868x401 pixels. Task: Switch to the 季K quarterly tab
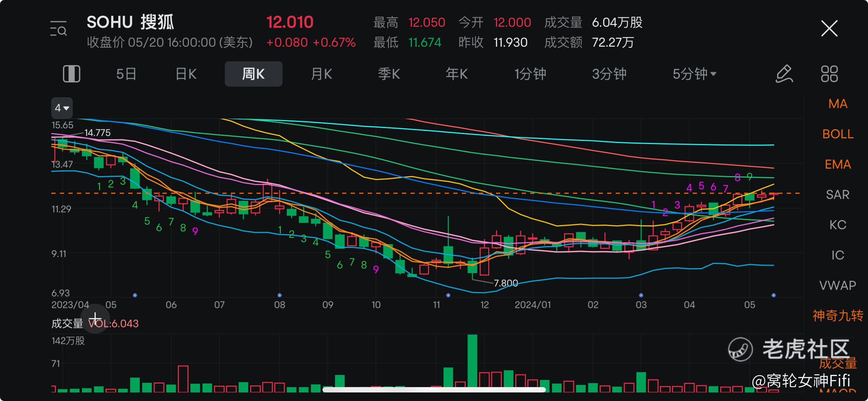389,74
